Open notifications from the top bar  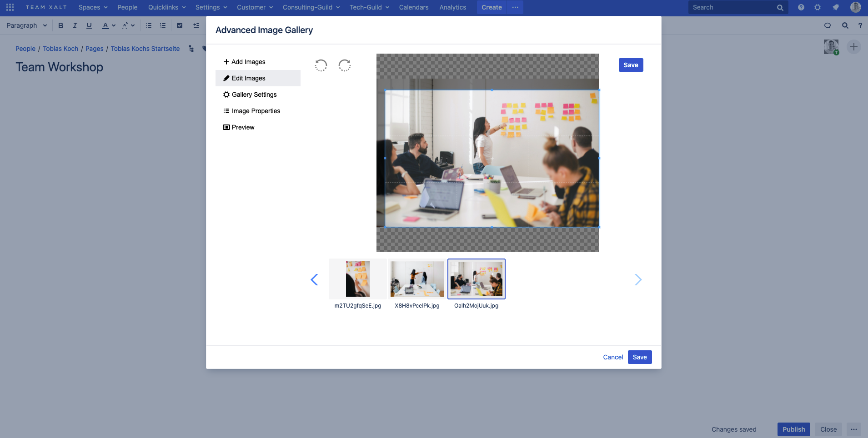coord(836,7)
